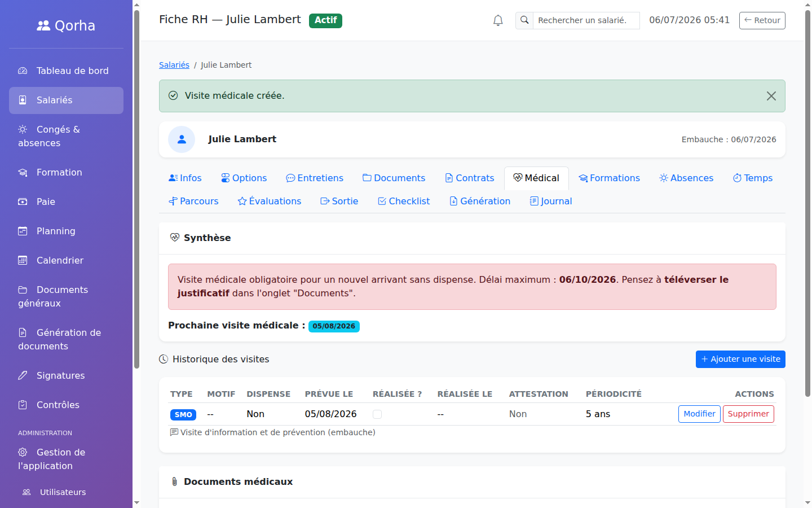Switch to the Temps tab
Viewport: 812px width, 508px height.
coord(753,178)
